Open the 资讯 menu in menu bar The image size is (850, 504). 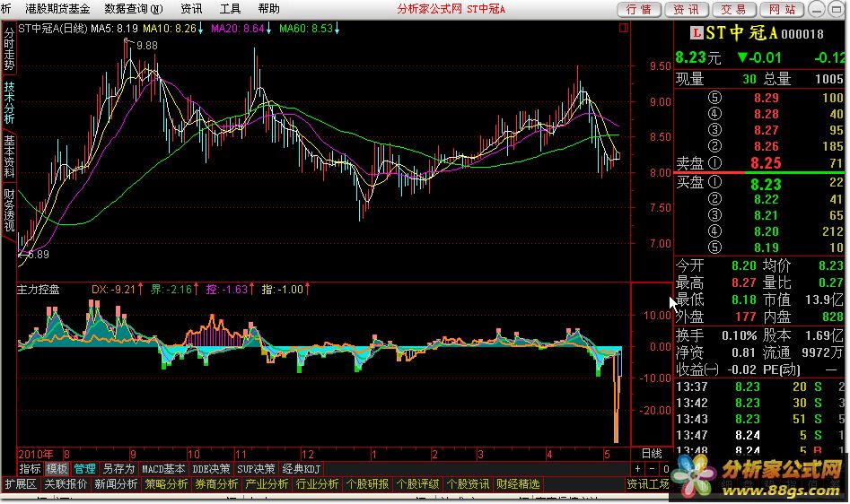coord(191,9)
